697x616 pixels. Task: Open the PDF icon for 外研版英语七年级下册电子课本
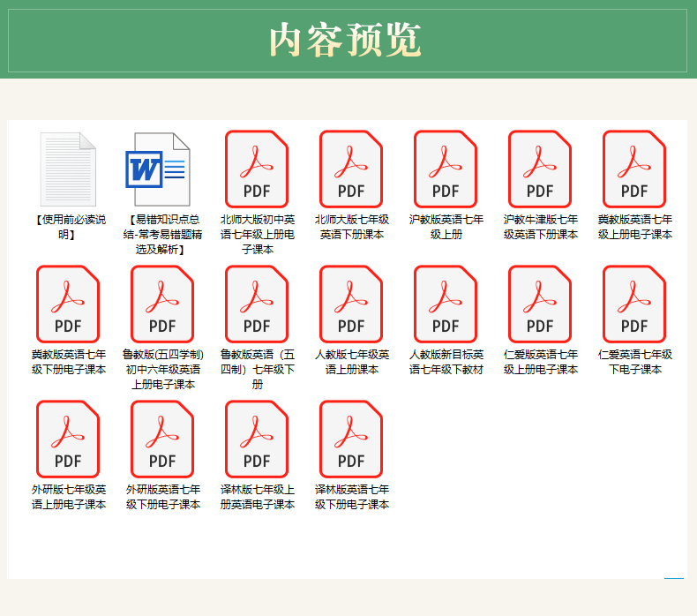coord(162,439)
